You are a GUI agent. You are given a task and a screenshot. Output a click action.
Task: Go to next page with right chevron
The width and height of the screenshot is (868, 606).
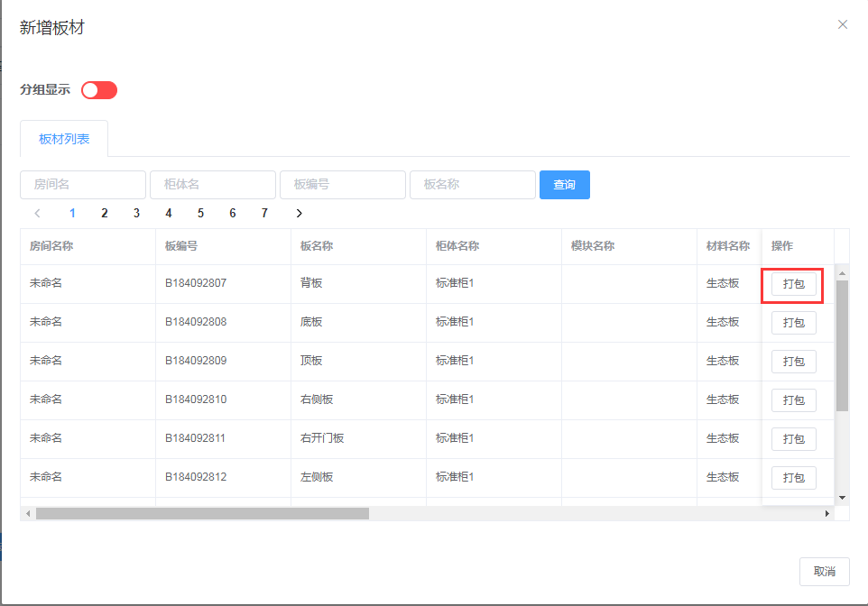[x=299, y=214]
